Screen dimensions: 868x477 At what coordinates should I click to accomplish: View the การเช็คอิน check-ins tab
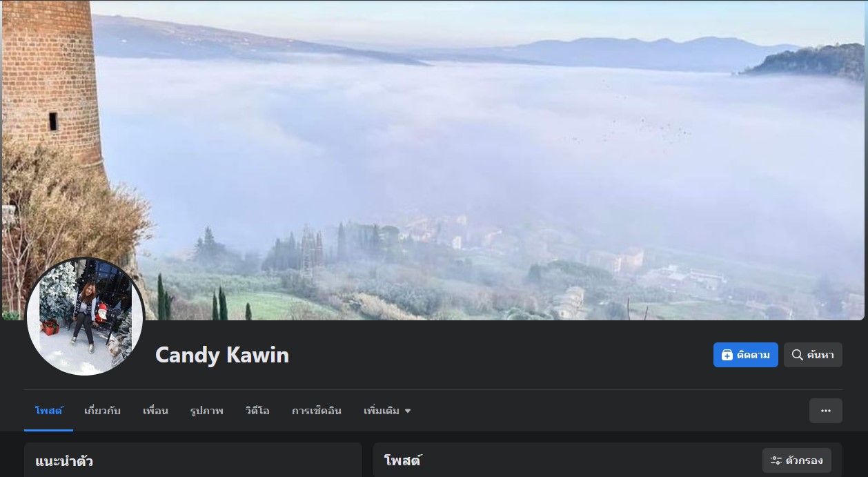[317, 411]
